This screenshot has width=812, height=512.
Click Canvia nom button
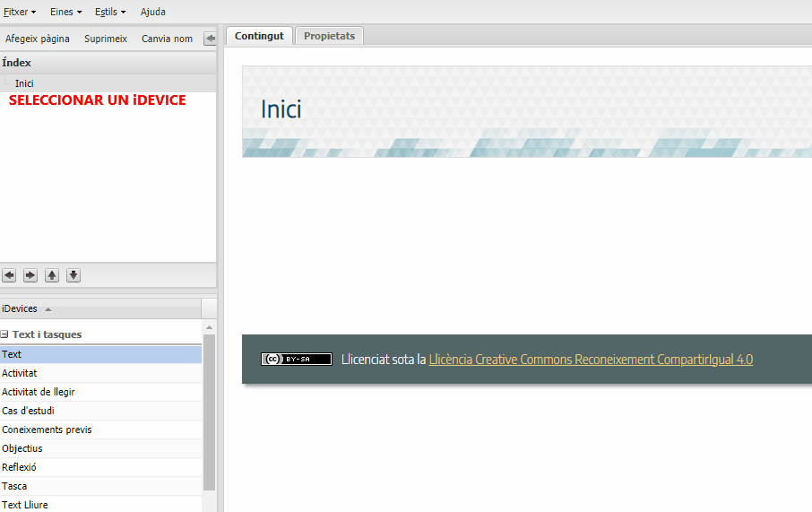pyautogui.click(x=167, y=39)
